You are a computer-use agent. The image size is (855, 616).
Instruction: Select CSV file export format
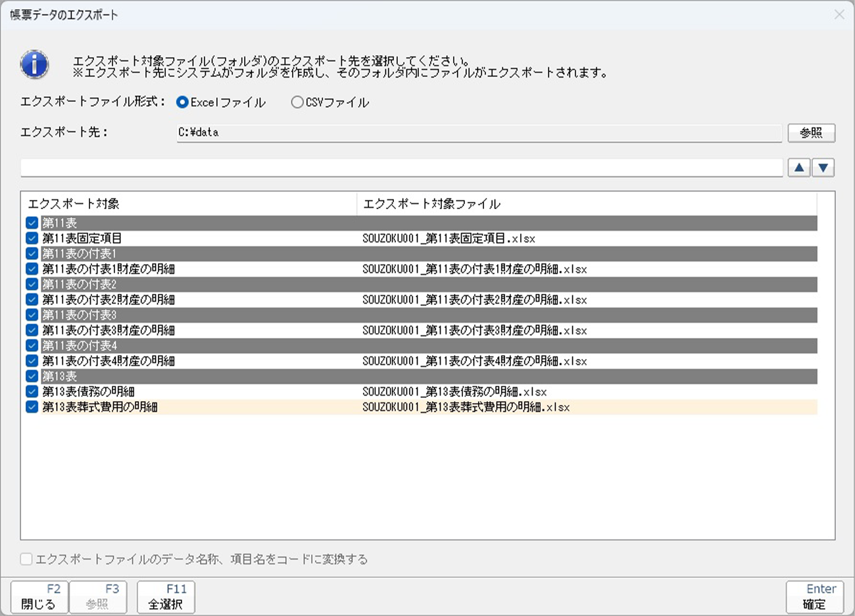pyautogui.click(x=297, y=103)
